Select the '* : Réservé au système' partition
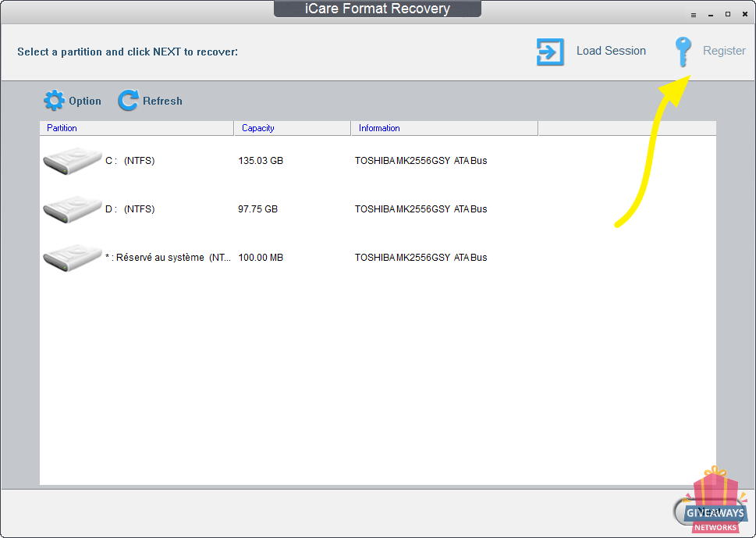This screenshot has height=538, width=756. point(378,257)
